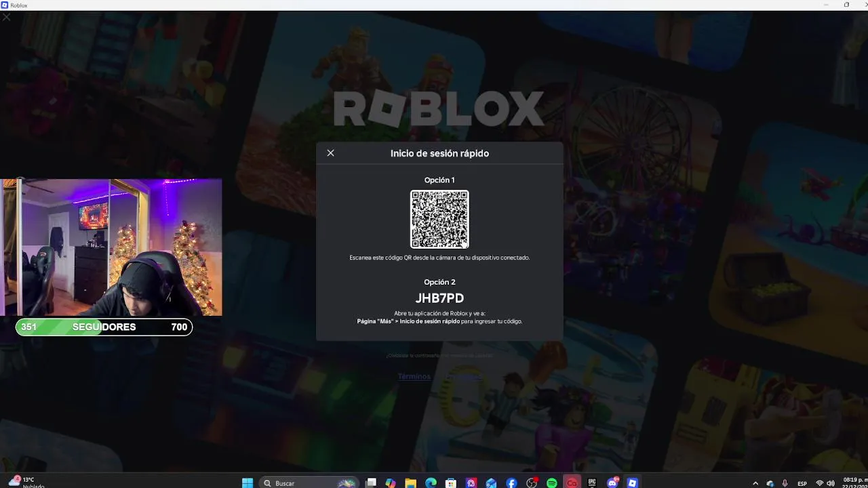
Task: Open Task View in taskbar
Action: [x=371, y=483]
